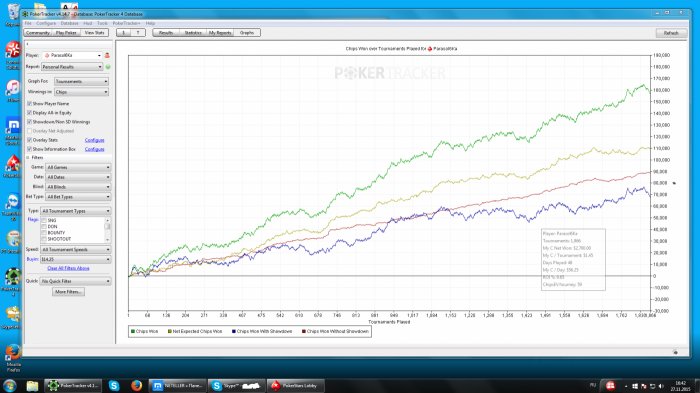Click the Windows Start orb
700x393 pixels.
pos(9,385)
